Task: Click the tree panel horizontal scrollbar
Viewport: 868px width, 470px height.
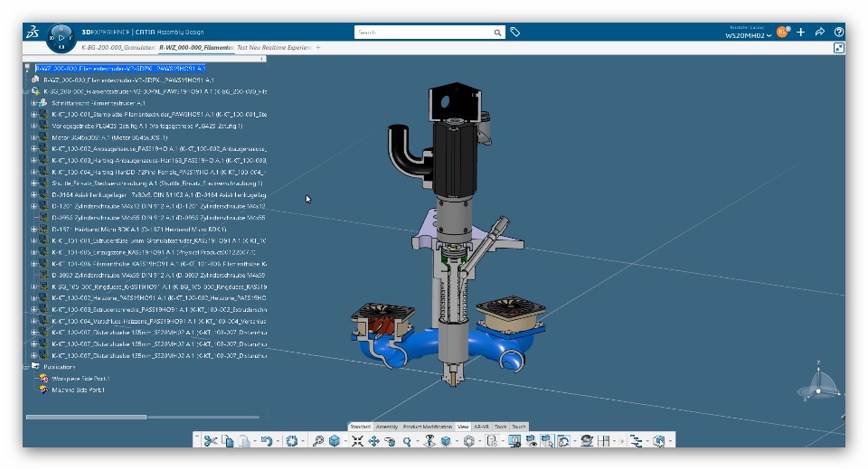Action: [87, 417]
